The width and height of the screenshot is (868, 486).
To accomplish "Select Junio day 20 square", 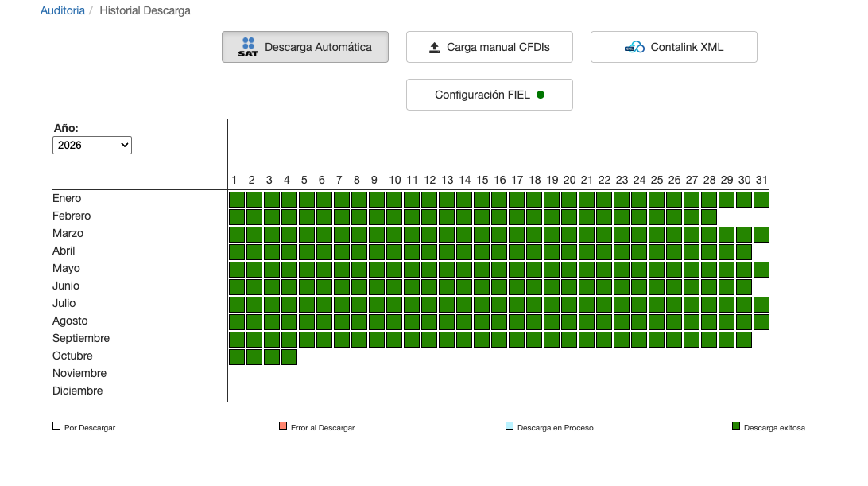I will pos(569,287).
